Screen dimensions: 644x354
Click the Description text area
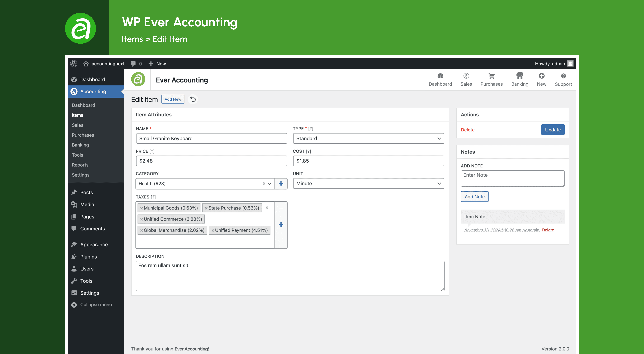(290, 276)
